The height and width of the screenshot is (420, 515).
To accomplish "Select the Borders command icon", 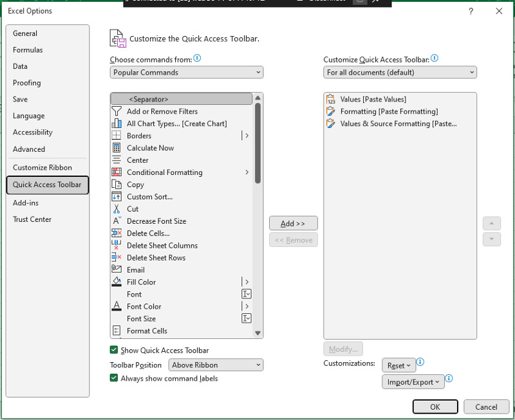I will tap(117, 136).
